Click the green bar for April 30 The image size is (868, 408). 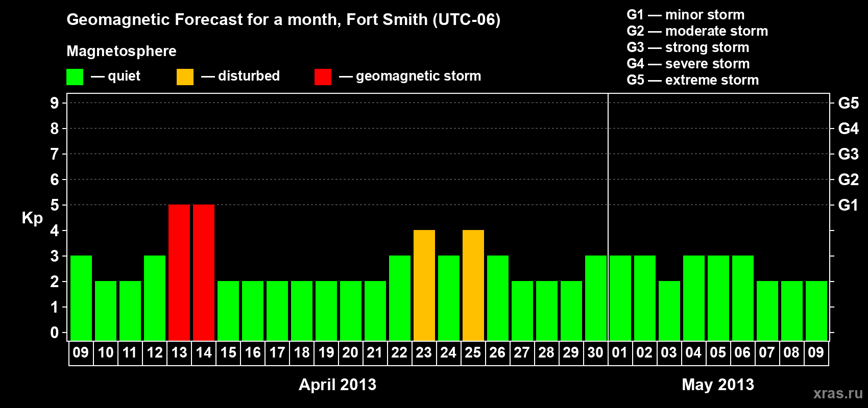tap(596, 298)
